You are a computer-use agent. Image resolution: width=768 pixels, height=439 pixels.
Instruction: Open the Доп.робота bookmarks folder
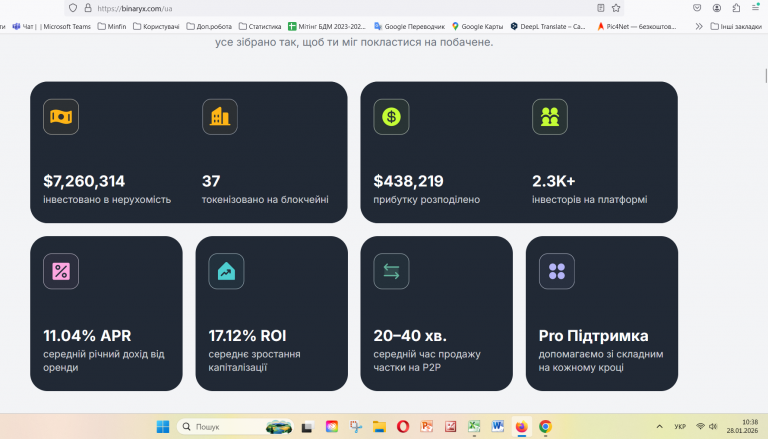tap(209, 26)
